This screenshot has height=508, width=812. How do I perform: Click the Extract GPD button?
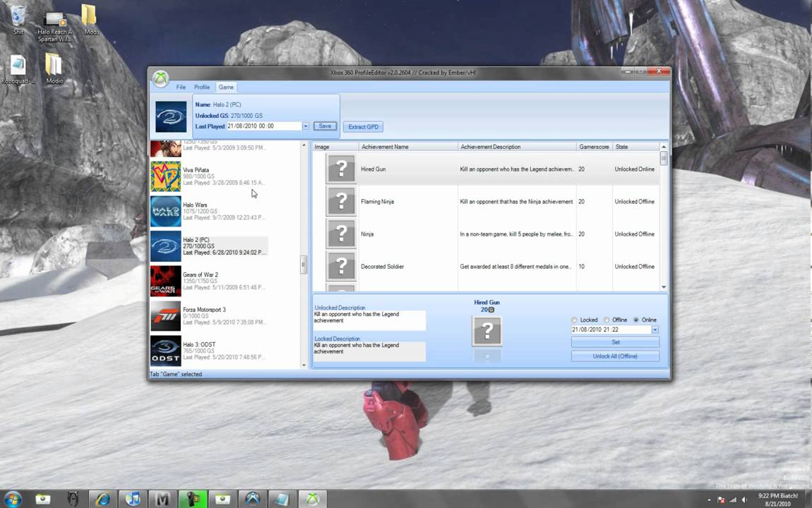point(363,127)
